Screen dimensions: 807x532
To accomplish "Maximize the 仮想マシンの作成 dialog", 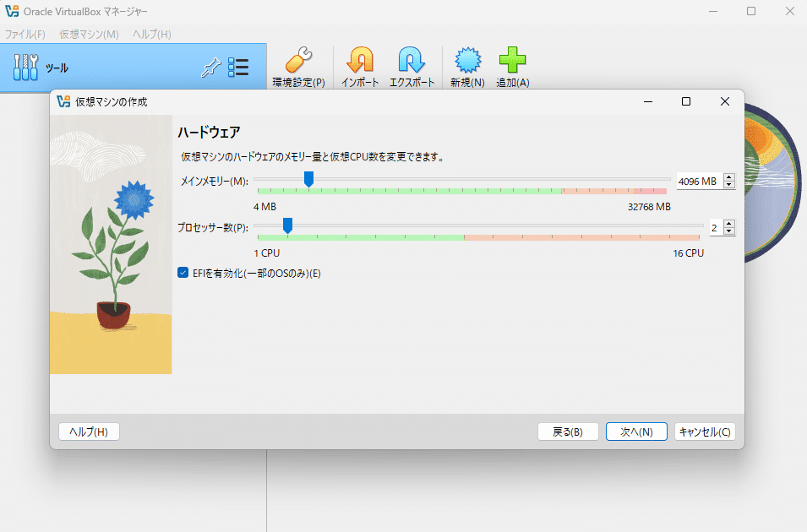I will click(x=686, y=101).
